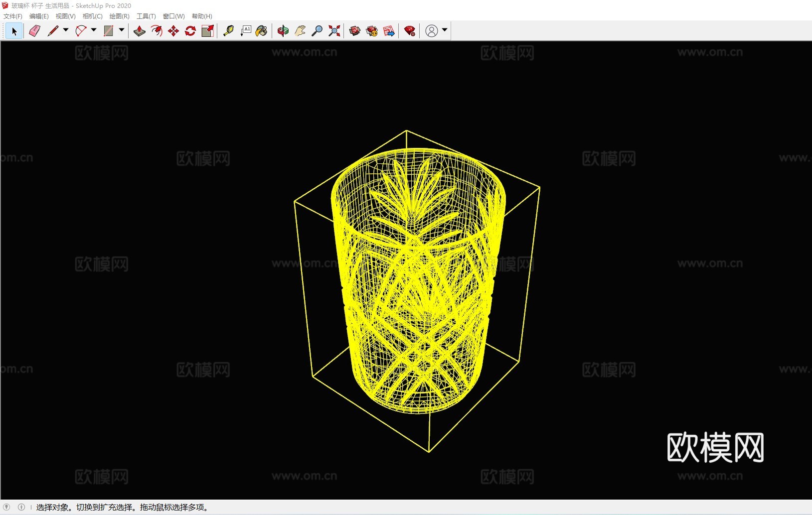Open the 视图(V) menu
The height and width of the screenshot is (515, 812).
point(65,16)
